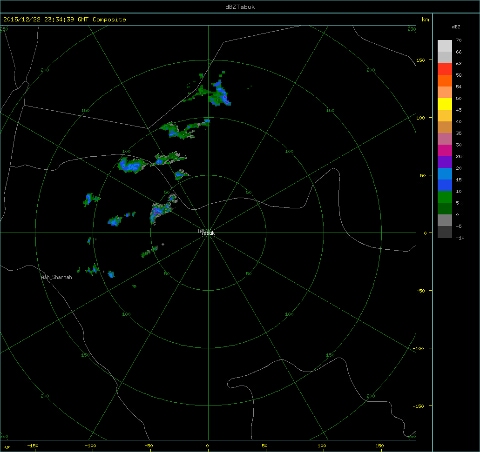Image resolution: width=480 pixels, height=452 pixels.
Task: Click the dark gray bottom legend swatch
Action: [x=445, y=232]
